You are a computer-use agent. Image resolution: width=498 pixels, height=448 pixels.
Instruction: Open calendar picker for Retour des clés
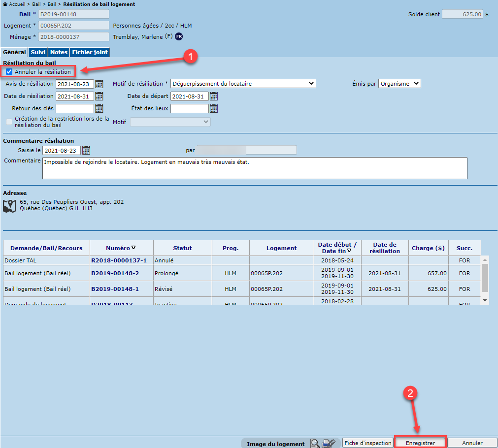point(99,108)
